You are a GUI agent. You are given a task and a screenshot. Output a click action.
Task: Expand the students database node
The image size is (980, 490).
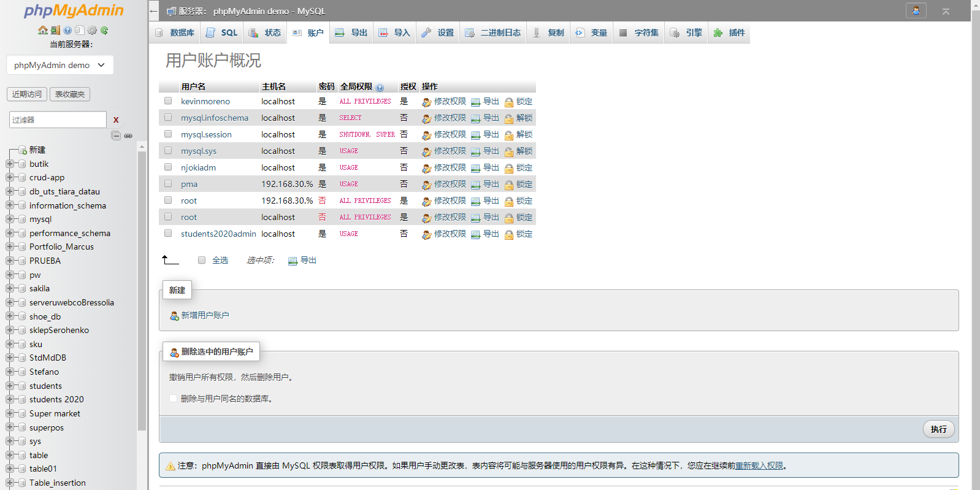pos(10,386)
